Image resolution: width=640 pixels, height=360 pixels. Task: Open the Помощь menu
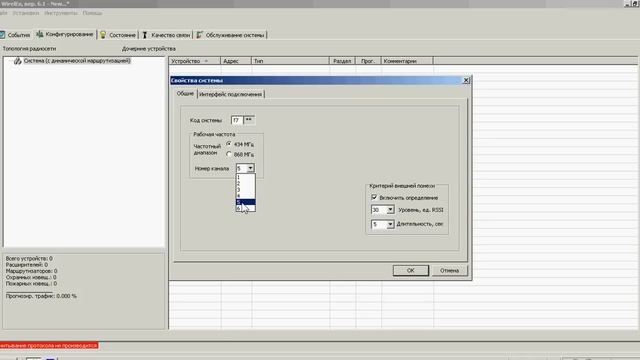click(93, 13)
